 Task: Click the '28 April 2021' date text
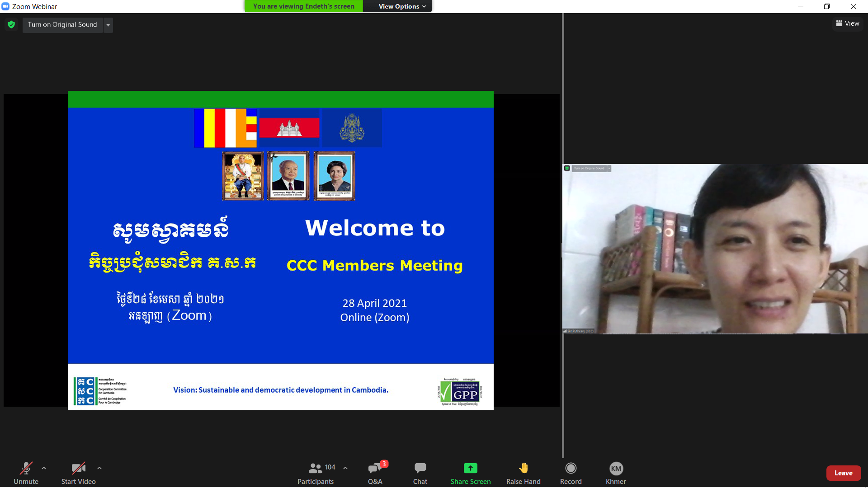coord(375,303)
